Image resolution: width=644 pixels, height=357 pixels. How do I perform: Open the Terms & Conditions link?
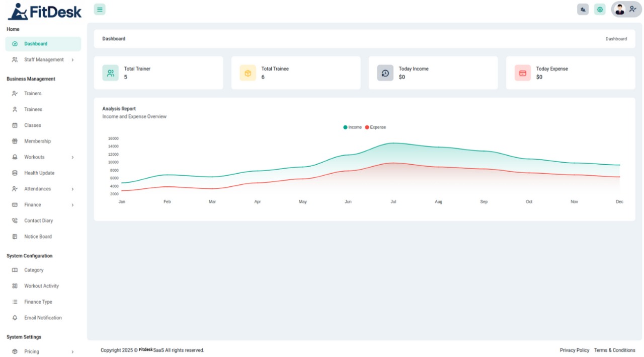click(x=614, y=350)
